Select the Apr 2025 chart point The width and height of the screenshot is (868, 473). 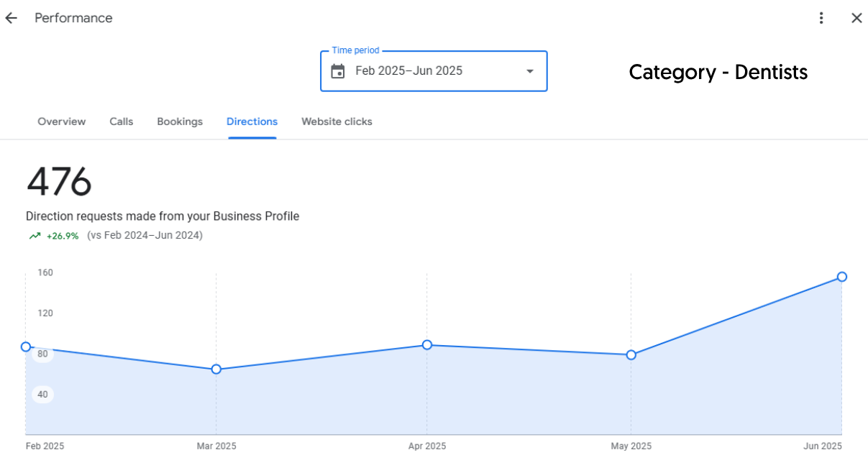pyautogui.click(x=427, y=345)
